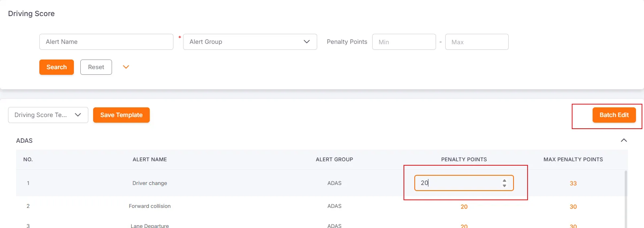Open the Driving Score Template dropdown
This screenshot has height=228, width=644.
coord(48,115)
